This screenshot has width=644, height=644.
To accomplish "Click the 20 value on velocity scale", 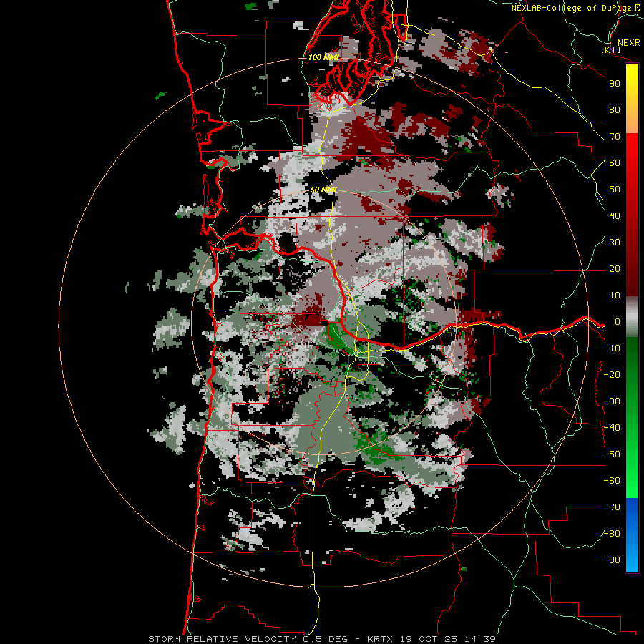I will click(615, 268).
